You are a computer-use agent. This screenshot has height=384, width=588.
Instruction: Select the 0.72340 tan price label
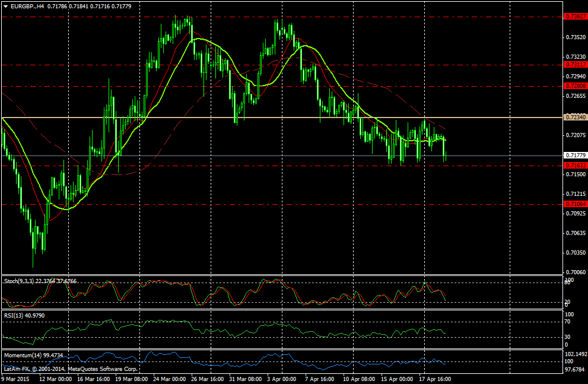574,118
